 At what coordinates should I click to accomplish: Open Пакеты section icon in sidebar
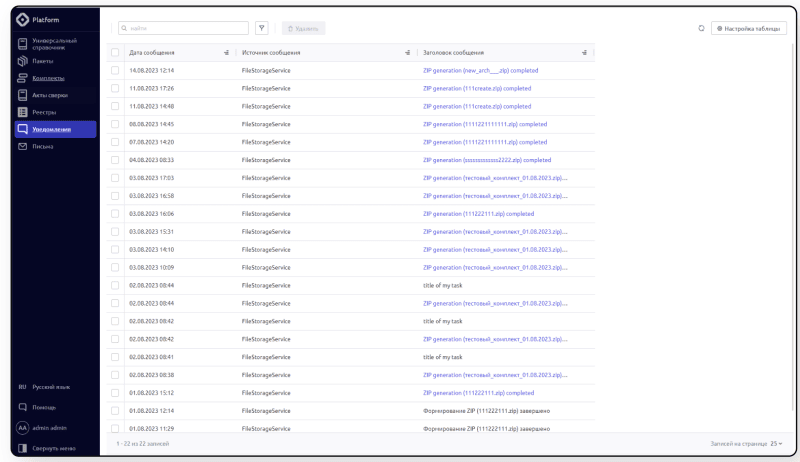pyautogui.click(x=22, y=60)
